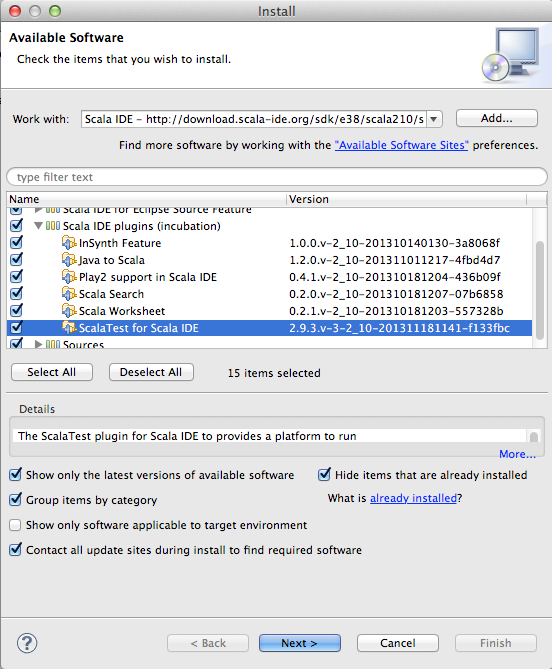
Task: Click Select All button
Action: click(x=52, y=372)
